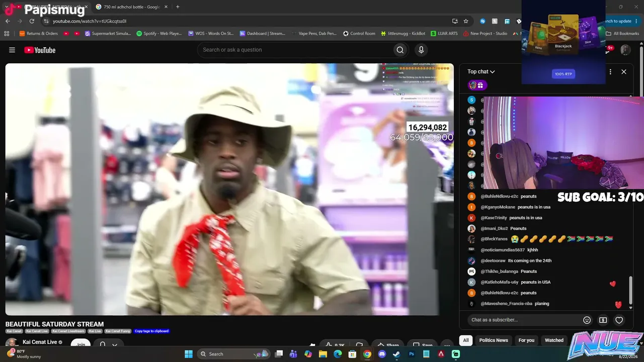Open New Project Studio bookmark
The height and width of the screenshot is (362, 644).
click(485, 34)
